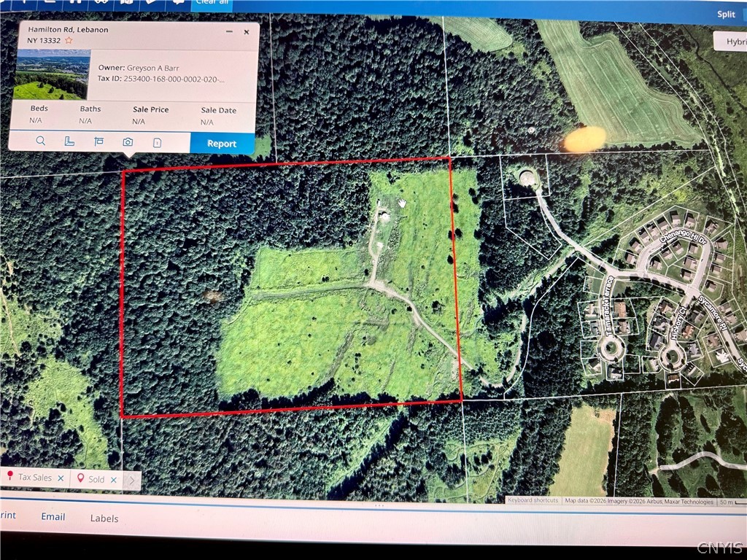747x560 pixels.
Task: Click the Sale Price label
Action: (x=150, y=109)
